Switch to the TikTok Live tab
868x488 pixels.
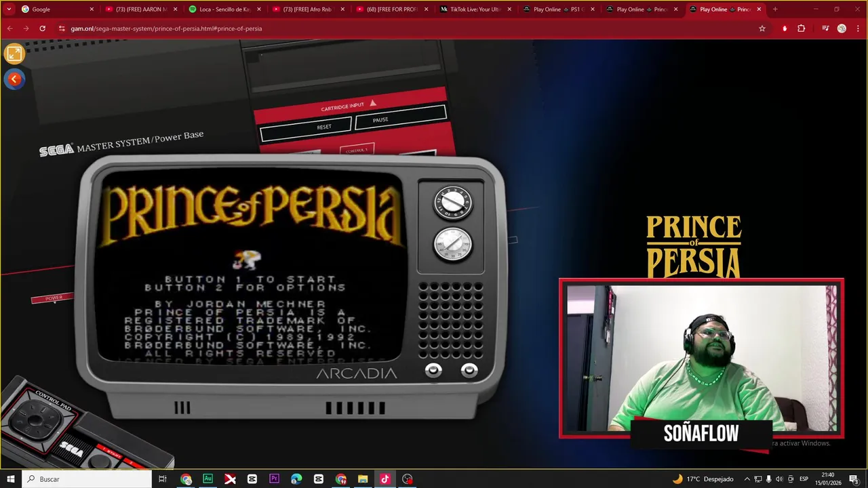click(474, 9)
